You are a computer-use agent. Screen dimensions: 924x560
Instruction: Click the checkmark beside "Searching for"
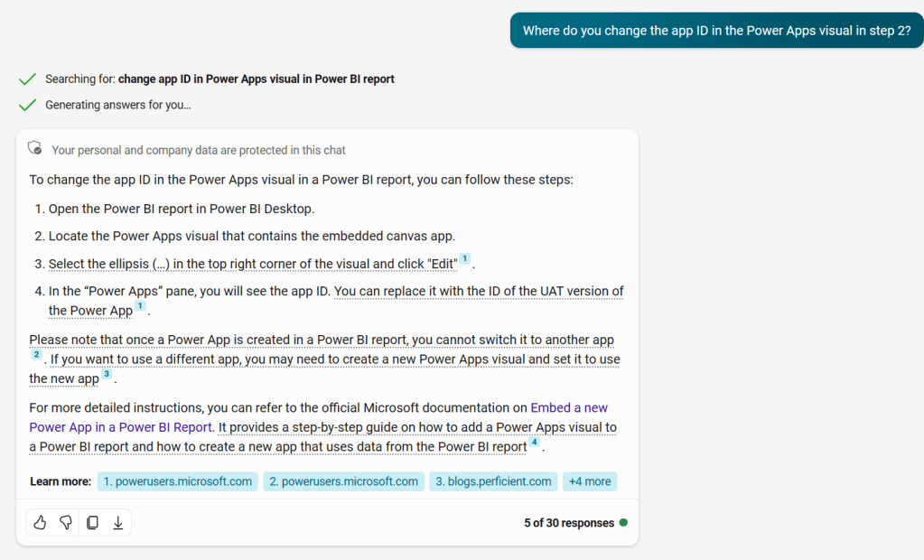(x=27, y=79)
